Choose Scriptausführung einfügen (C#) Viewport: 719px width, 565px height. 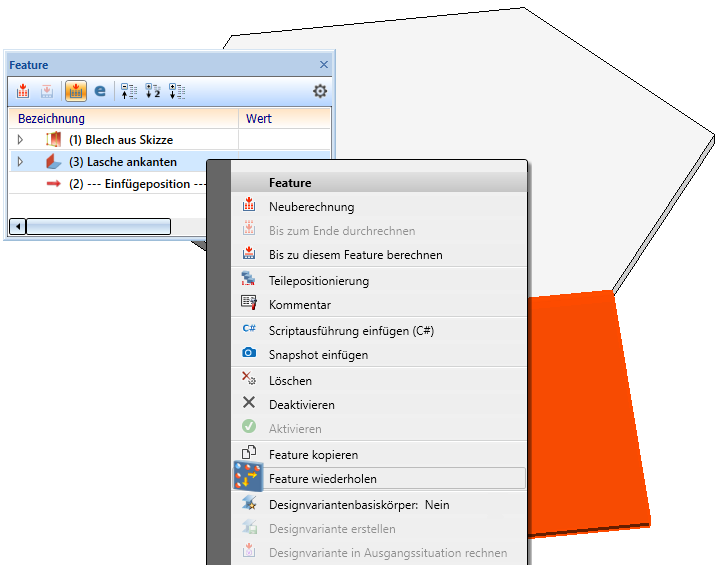click(x=379, y=331)
